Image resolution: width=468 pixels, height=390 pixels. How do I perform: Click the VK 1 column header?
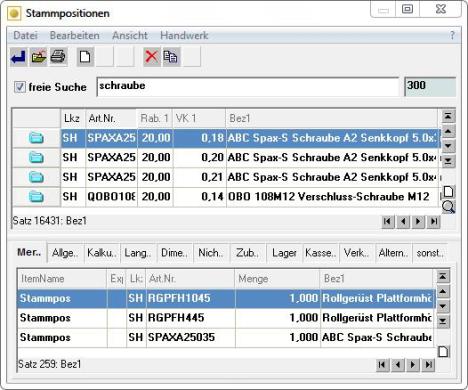(x=199, y=118)
